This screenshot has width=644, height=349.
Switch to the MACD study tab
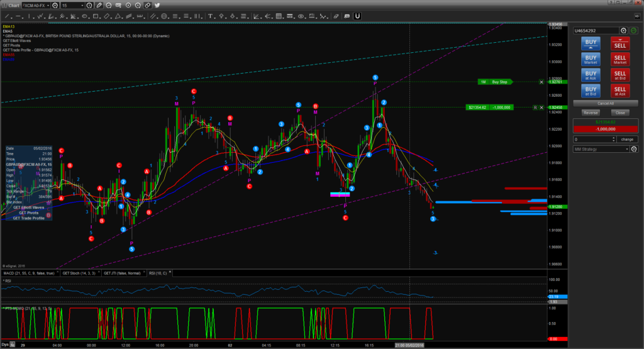(x=28, y=273)
